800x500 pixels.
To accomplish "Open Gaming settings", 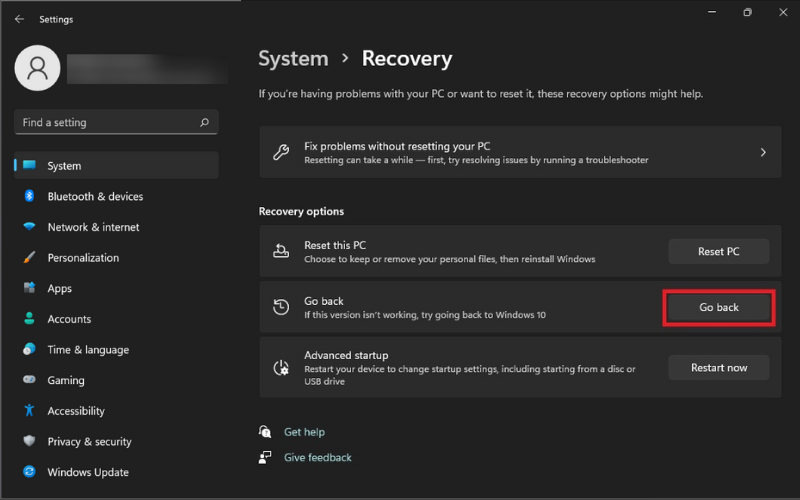I will [116, 380].
